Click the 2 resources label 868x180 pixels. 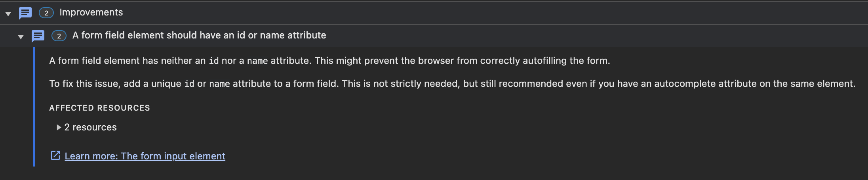pyautogui.click(x=91, y=127)
